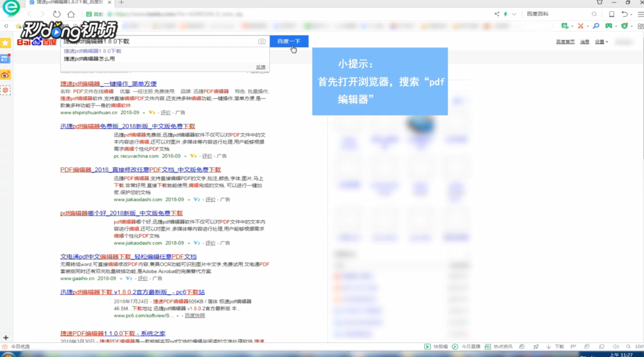Open the browser hamburger menu
The image size is (644, 357).
click(641, 14)
